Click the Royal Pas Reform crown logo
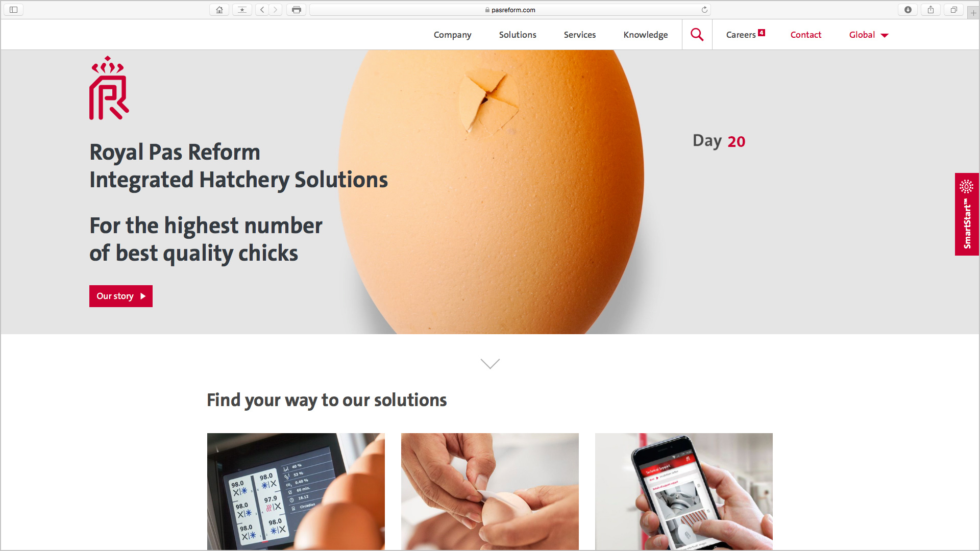The image size is (980, 551). pyautogui.click(x=109, y=88)
